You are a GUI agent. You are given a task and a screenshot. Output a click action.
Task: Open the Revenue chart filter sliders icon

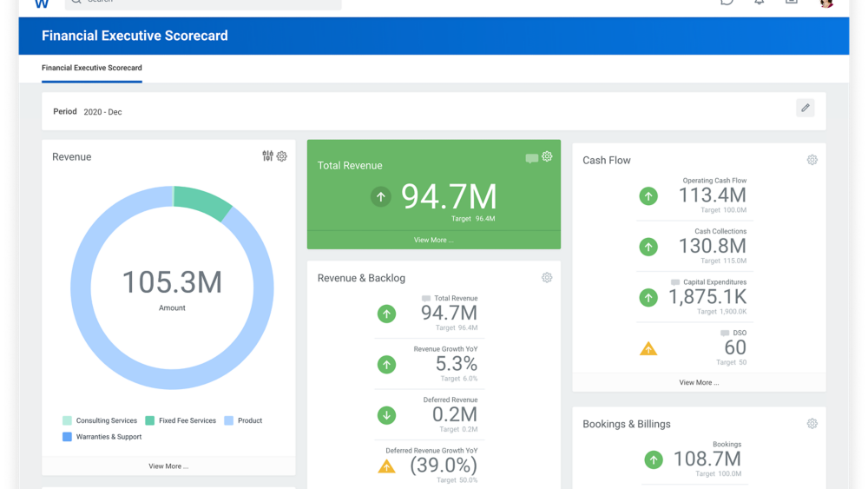point(267,156)
